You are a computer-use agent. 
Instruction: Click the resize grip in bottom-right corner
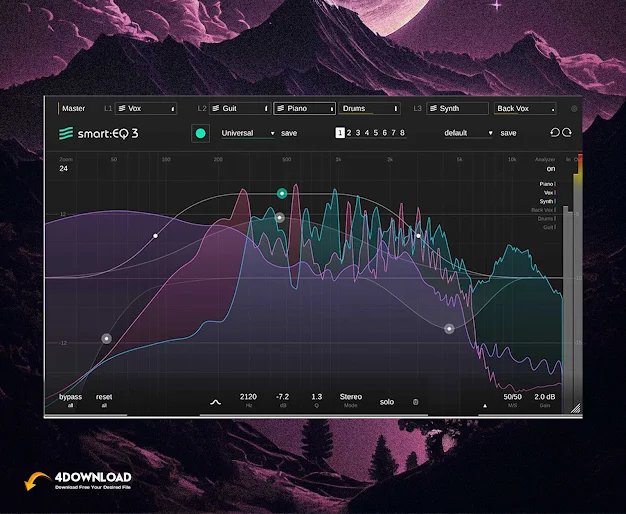point(576,408)
